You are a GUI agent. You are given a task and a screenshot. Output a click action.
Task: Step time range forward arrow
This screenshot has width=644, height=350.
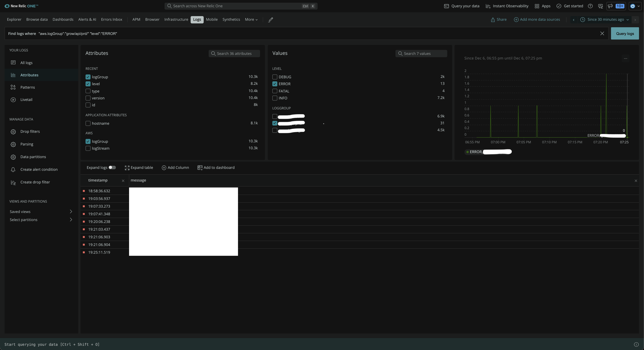(x=635, y=20)
